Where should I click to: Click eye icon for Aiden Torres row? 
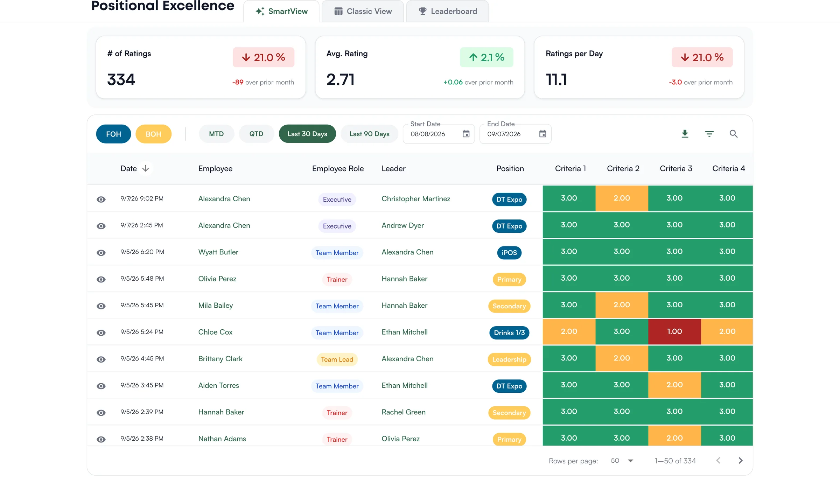click(x=101, y=386)
